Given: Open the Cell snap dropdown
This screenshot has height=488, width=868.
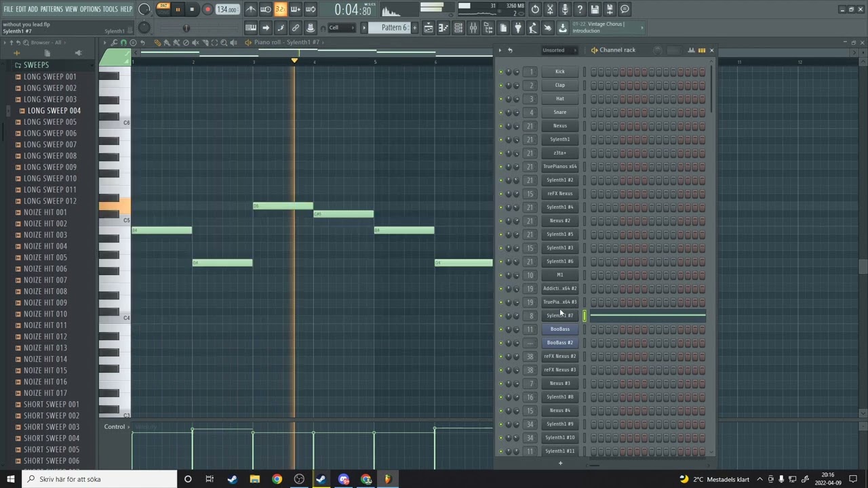Looking at the screenshot, I should click(x=342, y=28).
